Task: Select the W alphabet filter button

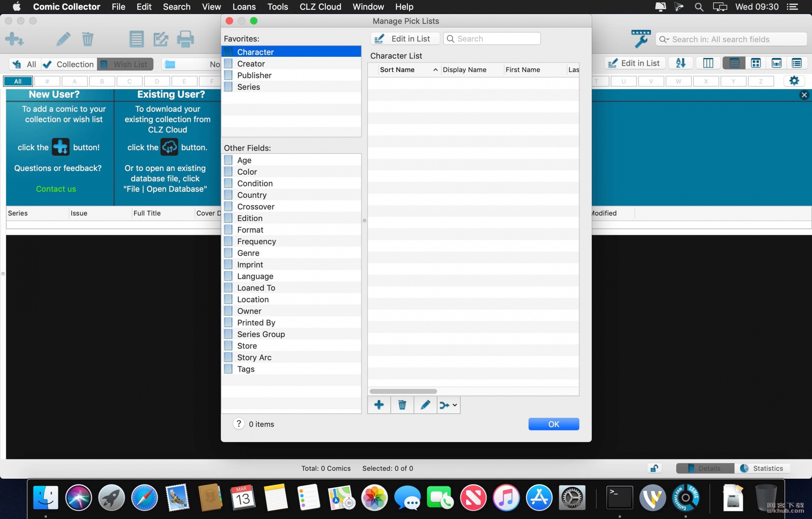Action: (678, 81)
